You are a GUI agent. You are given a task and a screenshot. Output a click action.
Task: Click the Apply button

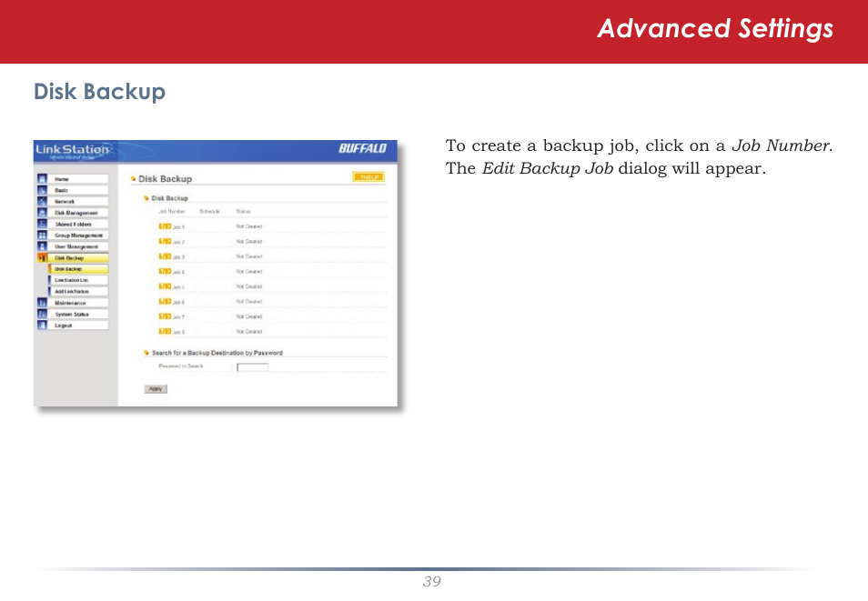(156, 388)
